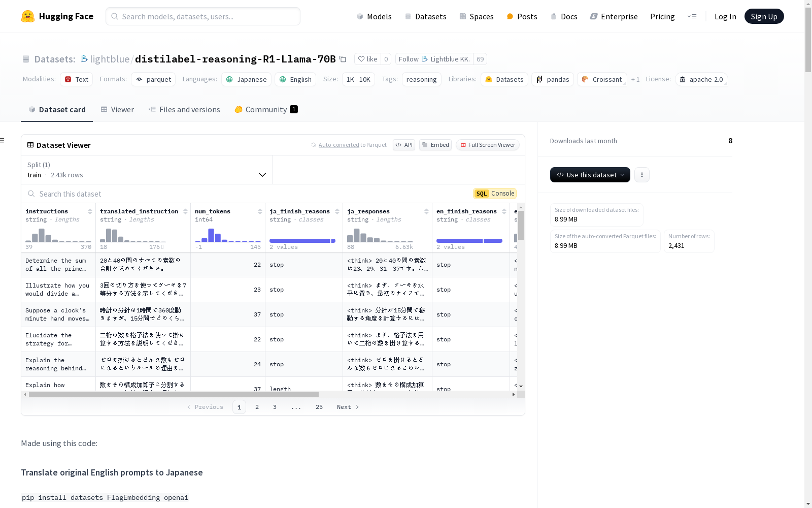This screenshot has height=508, width=812.
Task: Filter by the parquet format tag
Action: (153, 79)
